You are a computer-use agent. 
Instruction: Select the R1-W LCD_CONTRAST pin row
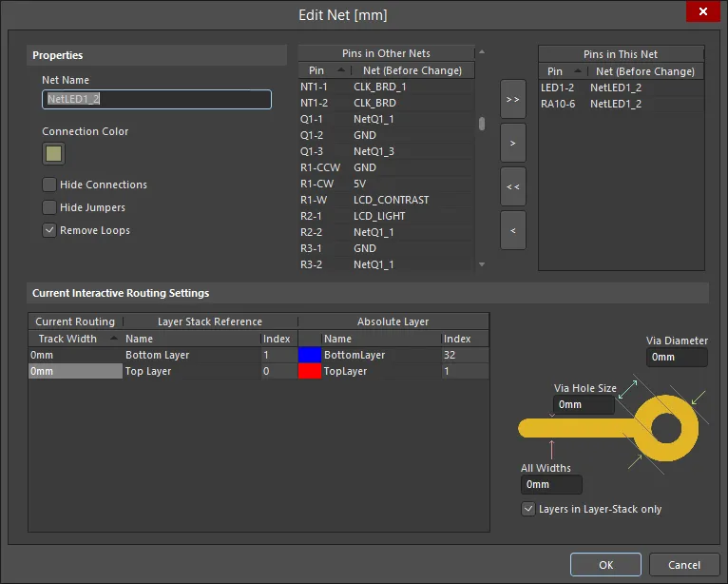coord(386,200)
